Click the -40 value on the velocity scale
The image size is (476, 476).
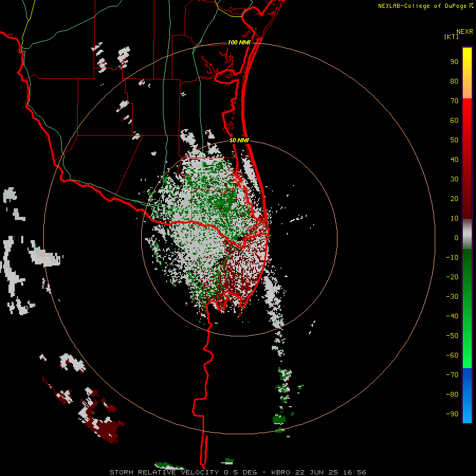(452, 316)
